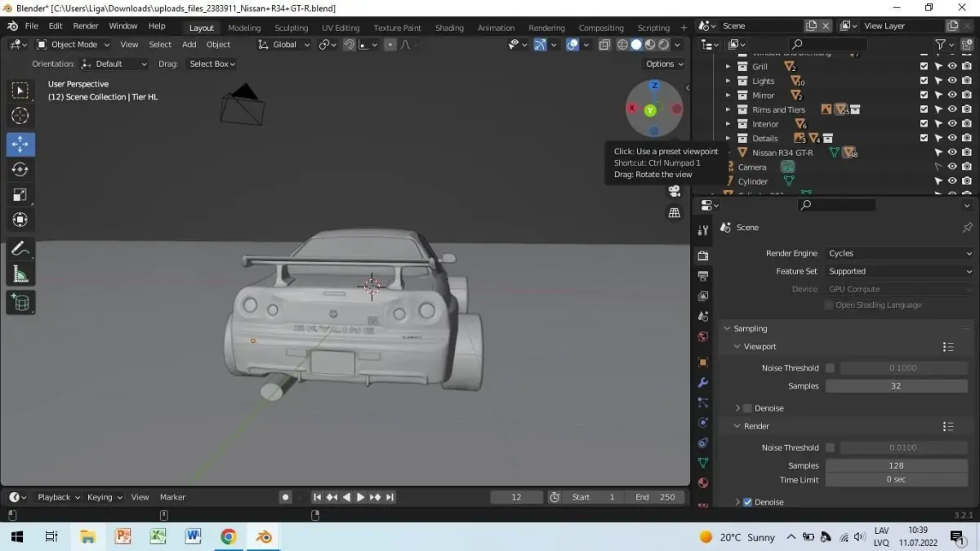This screenshot has width=980, height=551.
Task: Jump to the last frame
Action: point(390,497)
